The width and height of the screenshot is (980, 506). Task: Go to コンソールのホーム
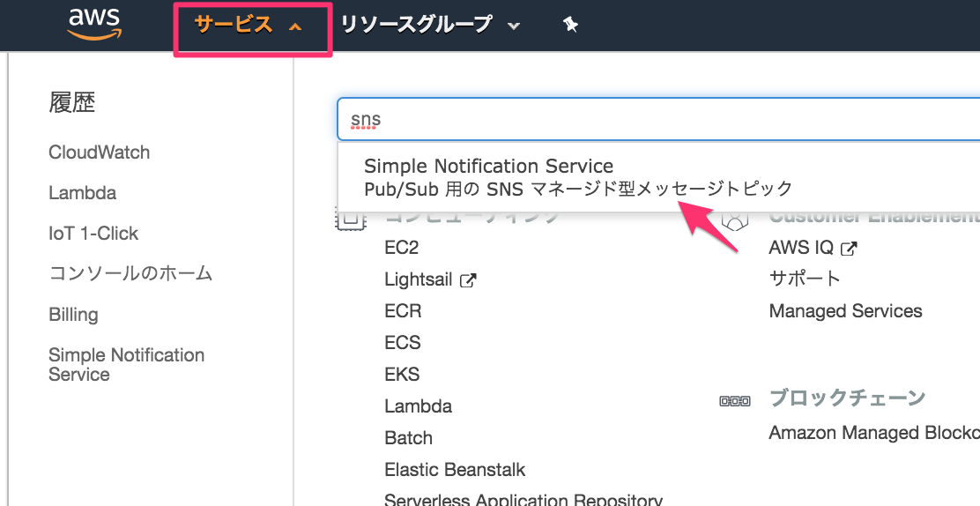130,273
